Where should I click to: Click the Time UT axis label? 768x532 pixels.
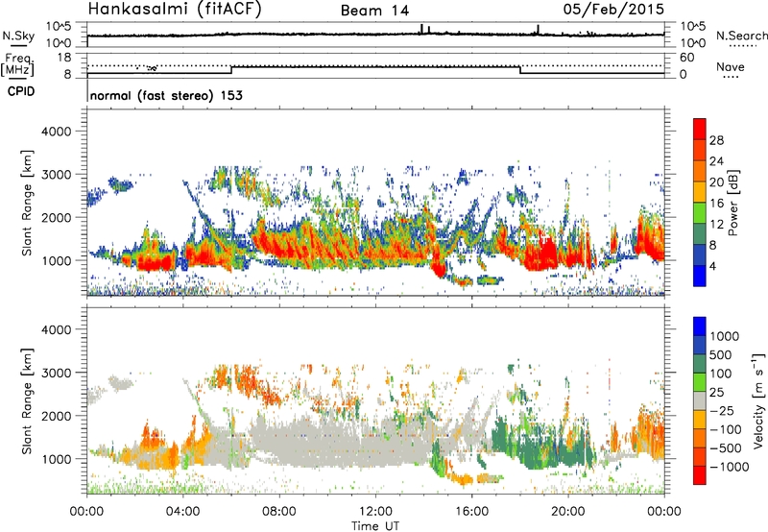tap(375, 525)
